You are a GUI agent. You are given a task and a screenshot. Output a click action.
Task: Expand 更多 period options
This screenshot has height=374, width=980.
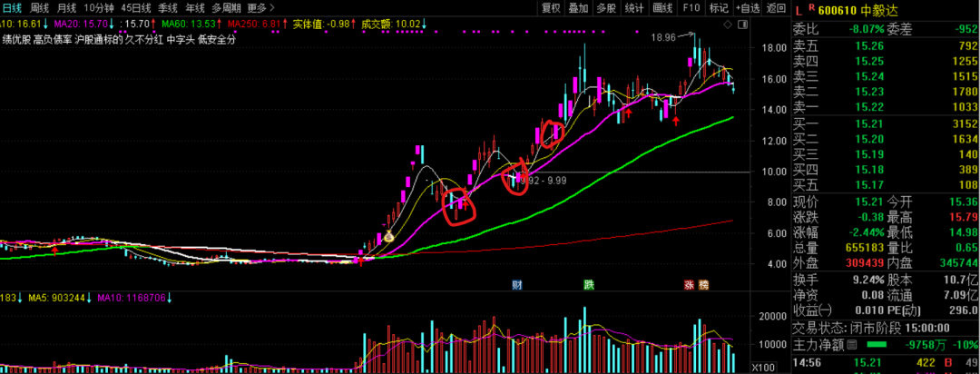260,8
